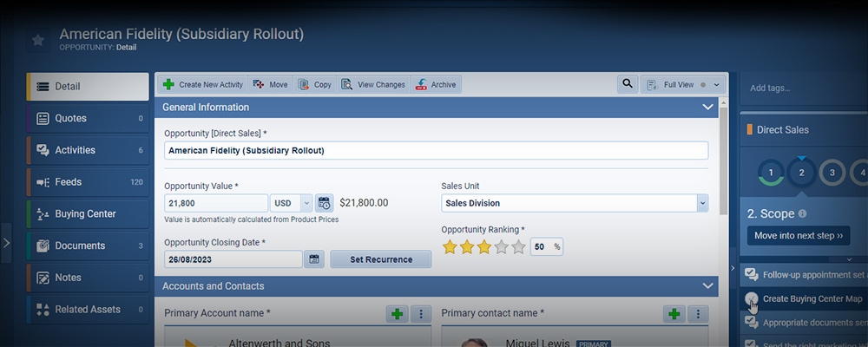Screen dimensions: 868x347
Task: Click the exchange rate calendar-clock icon
Action: pyautogui.click(x=325, y=203)
